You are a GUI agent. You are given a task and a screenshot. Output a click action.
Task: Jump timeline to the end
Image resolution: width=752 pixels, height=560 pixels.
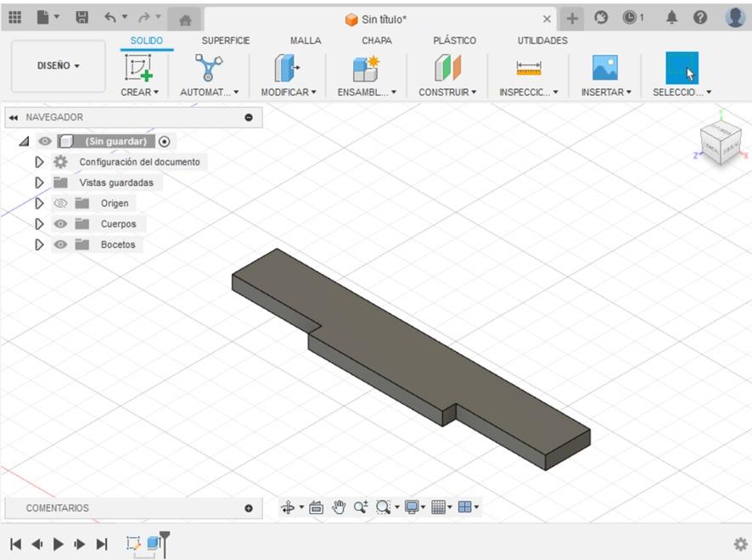click(x=102, y=544)
